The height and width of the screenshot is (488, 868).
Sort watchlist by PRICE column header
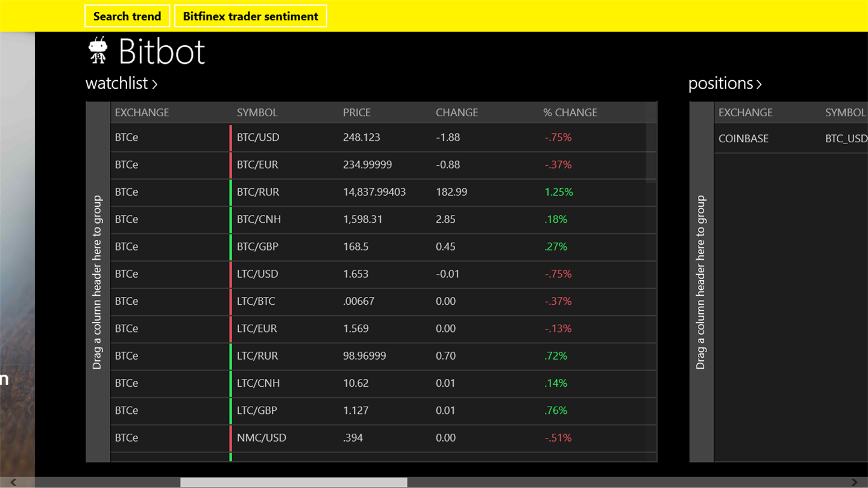tap(357, 113)
